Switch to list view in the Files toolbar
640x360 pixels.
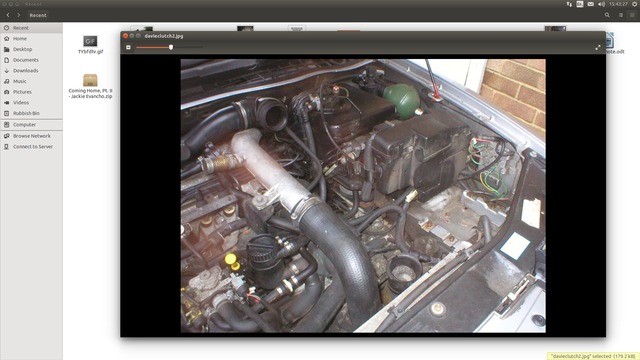click(x=620, y=15)
